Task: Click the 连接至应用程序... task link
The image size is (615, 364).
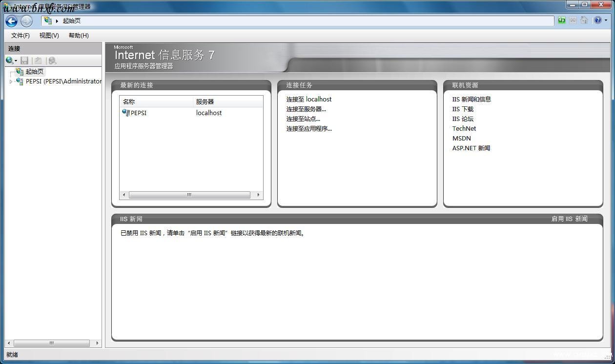Action: [309, 129]
